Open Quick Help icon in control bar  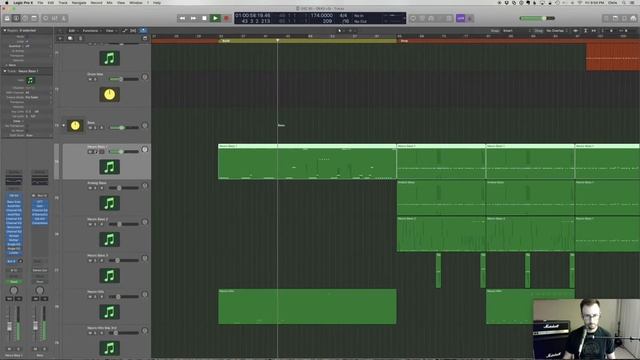click(x=25, y=18)
